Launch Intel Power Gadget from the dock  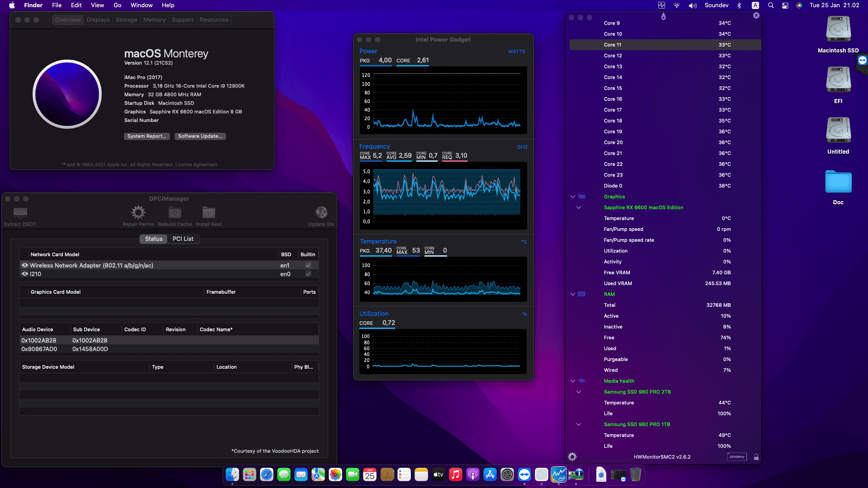[x=559, y=474]
